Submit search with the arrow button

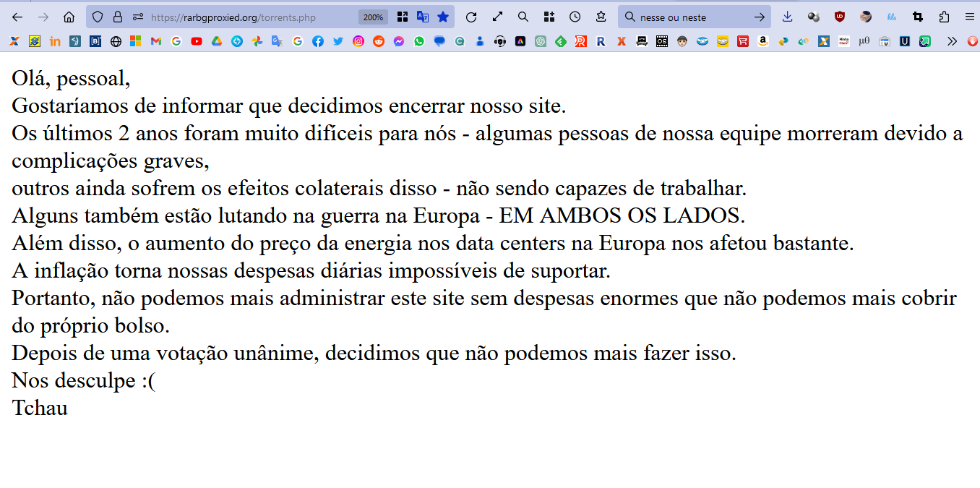coord(759,17)
